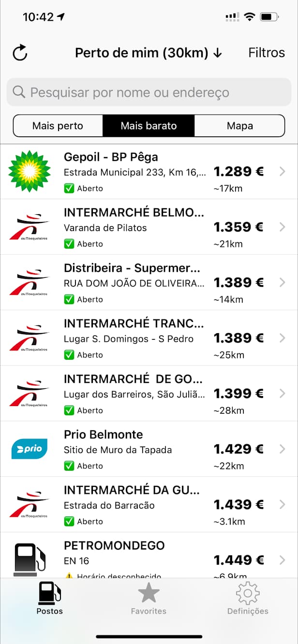Viewport: 298px width, 644px height.
Task: Tap the PETROMONDEGO fuel pump icon
Action: click(30, 559)
